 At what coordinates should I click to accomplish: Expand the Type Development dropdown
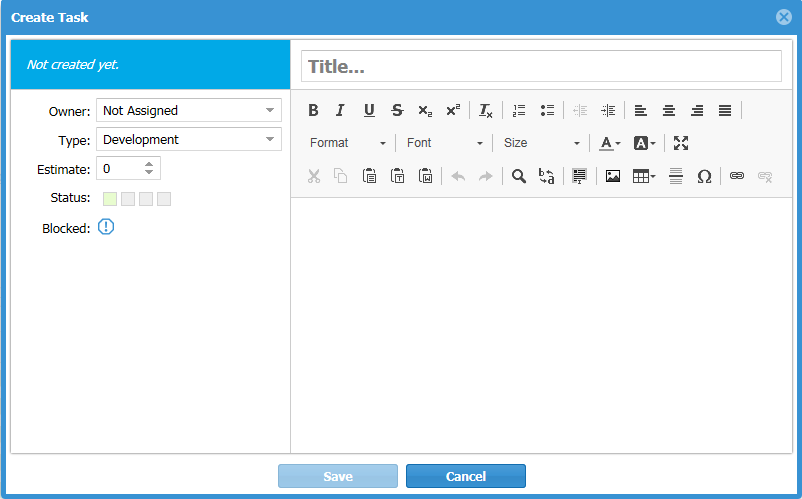click(x=189, y=139)
